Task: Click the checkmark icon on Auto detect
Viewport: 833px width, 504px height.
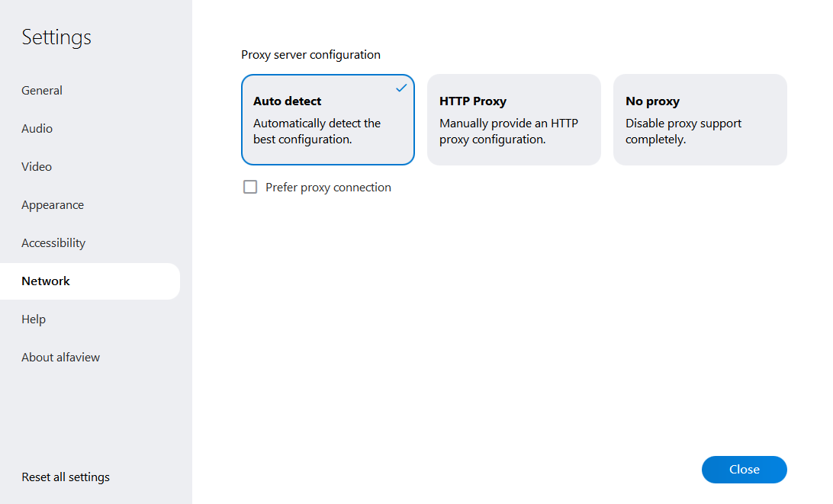Action: click(x=401, y=88)
